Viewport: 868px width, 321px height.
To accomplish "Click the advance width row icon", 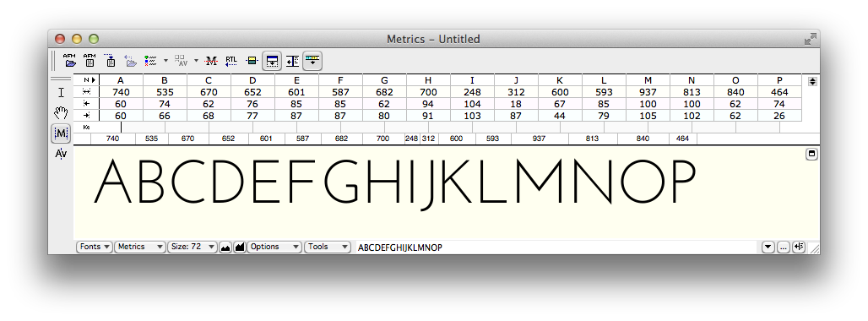I will pos(86,92).
